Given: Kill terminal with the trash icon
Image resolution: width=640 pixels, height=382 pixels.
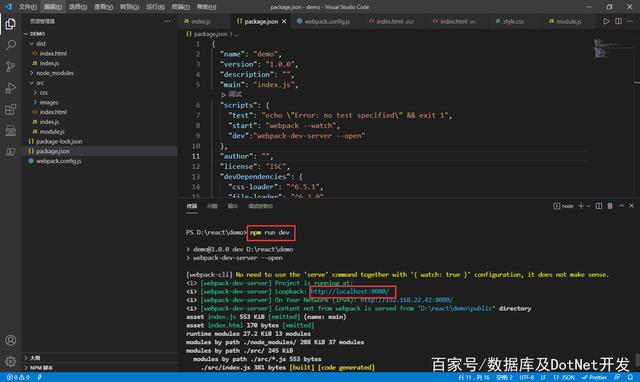Looking at the screenshot, I should point(610,206).
